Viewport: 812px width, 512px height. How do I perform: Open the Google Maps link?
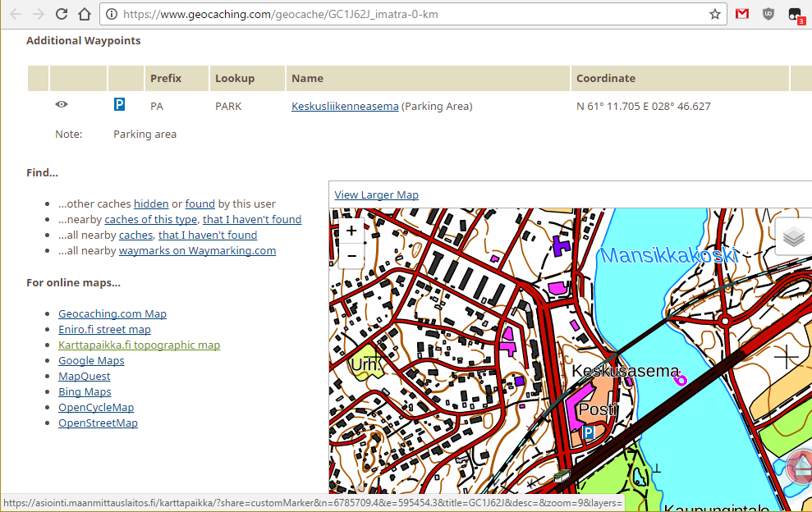click(91, 361)
